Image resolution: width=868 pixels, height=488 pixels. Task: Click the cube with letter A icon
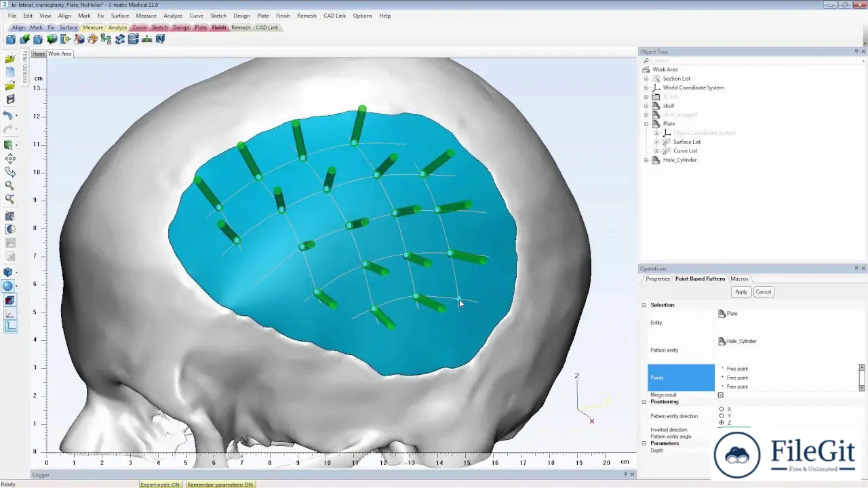tap(160, 39)
